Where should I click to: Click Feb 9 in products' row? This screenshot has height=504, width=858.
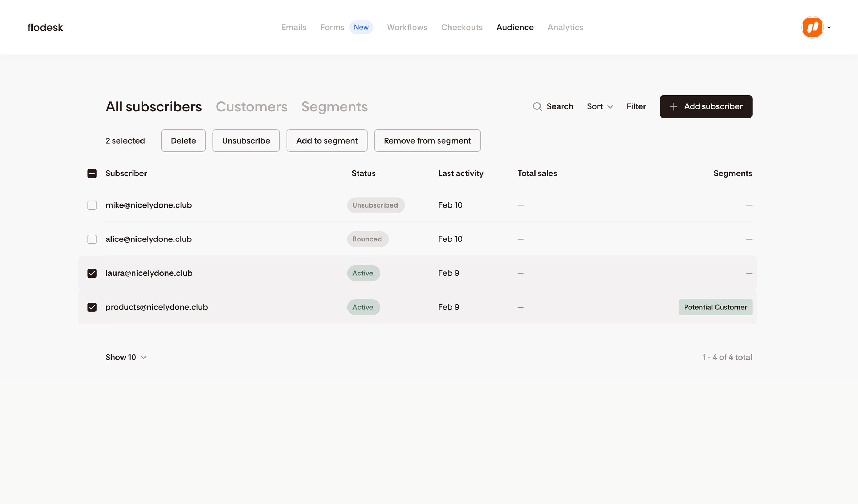449,307
